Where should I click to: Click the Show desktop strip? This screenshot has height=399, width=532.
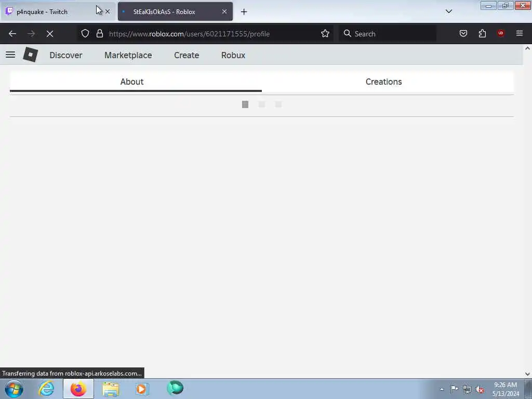(528, 389)
